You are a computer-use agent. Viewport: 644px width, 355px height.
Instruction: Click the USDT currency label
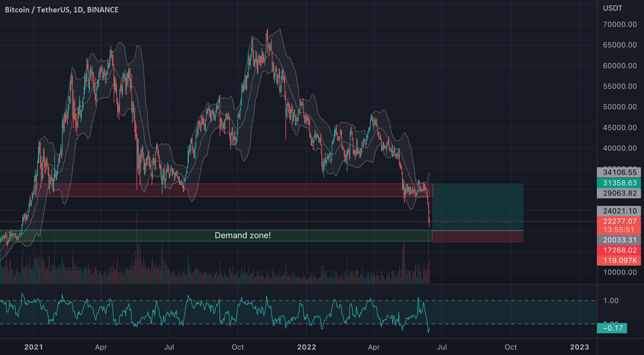[613, 8]
